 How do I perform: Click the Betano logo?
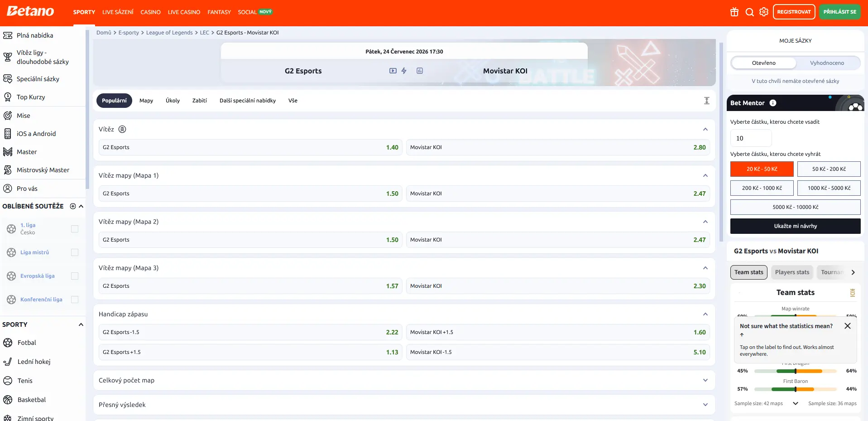pos(30,11)
